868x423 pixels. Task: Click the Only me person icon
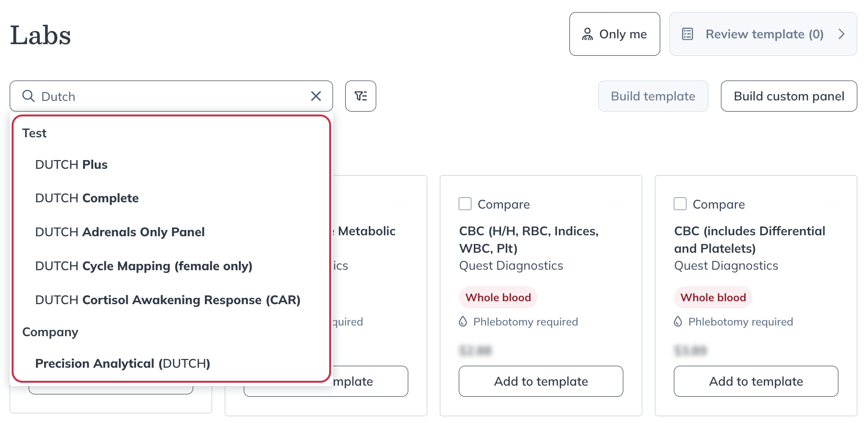pos(587,34)
